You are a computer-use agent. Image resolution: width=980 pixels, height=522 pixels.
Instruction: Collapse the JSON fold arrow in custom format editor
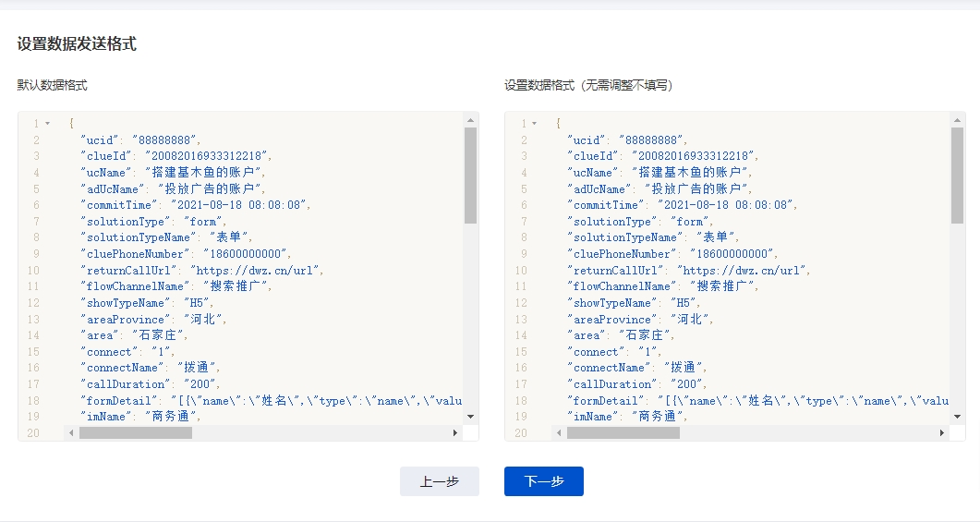click(534, 124)
